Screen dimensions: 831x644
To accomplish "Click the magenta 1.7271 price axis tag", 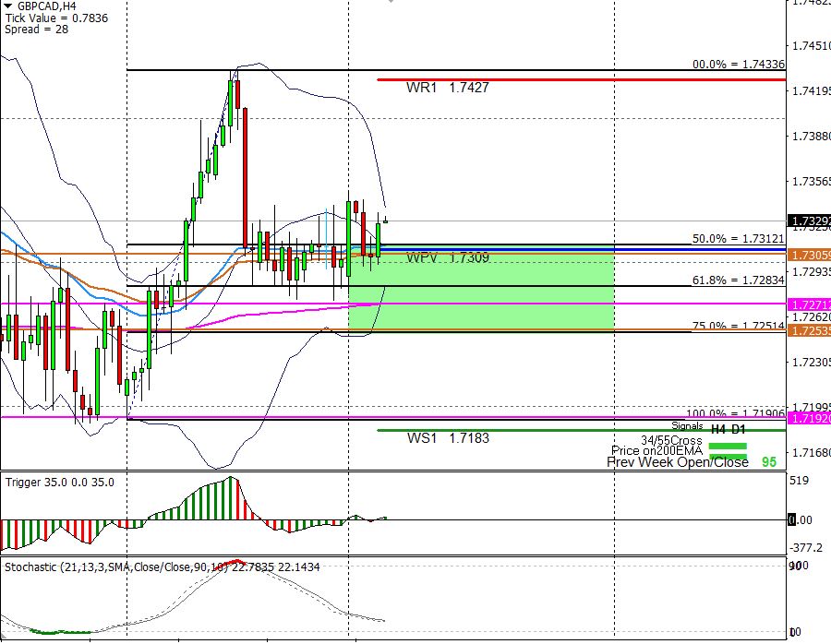I will coord(807,304).
